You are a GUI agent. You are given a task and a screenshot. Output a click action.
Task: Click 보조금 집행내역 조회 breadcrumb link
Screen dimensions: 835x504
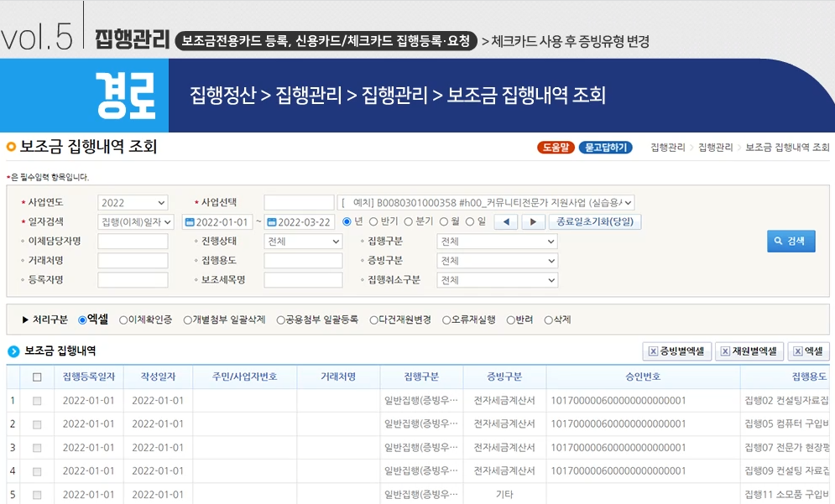787,148
